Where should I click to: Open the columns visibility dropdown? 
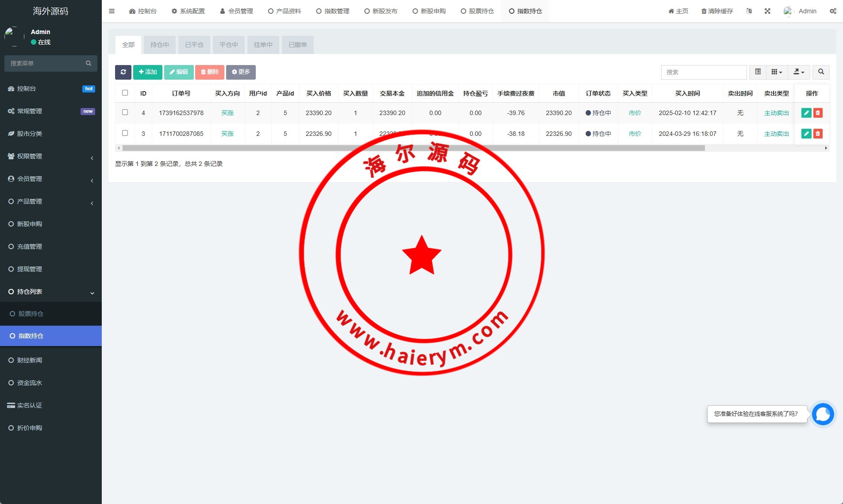coord(777,72)
